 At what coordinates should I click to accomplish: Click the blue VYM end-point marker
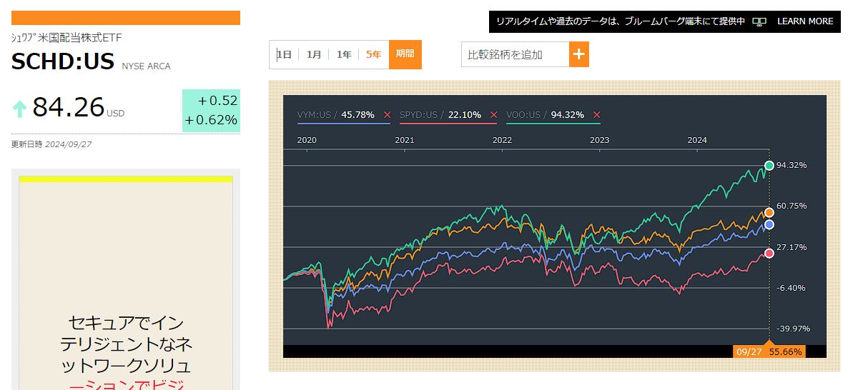point(769,224)
